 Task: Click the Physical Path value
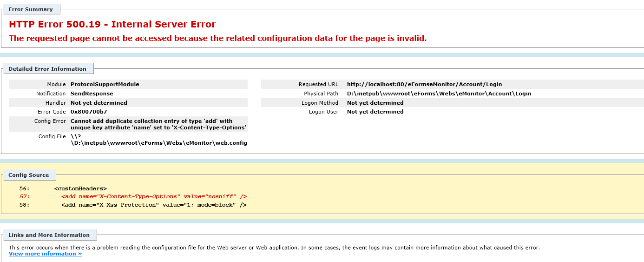(x=439, y=94)
